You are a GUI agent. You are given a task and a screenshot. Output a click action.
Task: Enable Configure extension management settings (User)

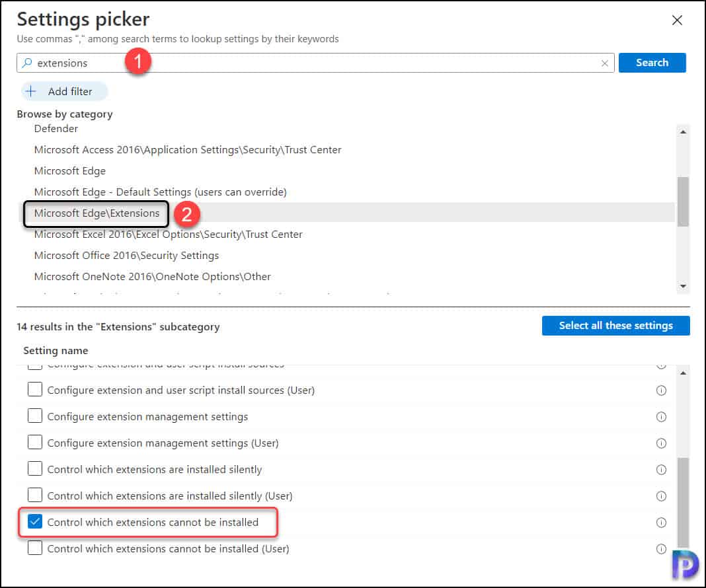pyautogui.click(x=35, y=443)
